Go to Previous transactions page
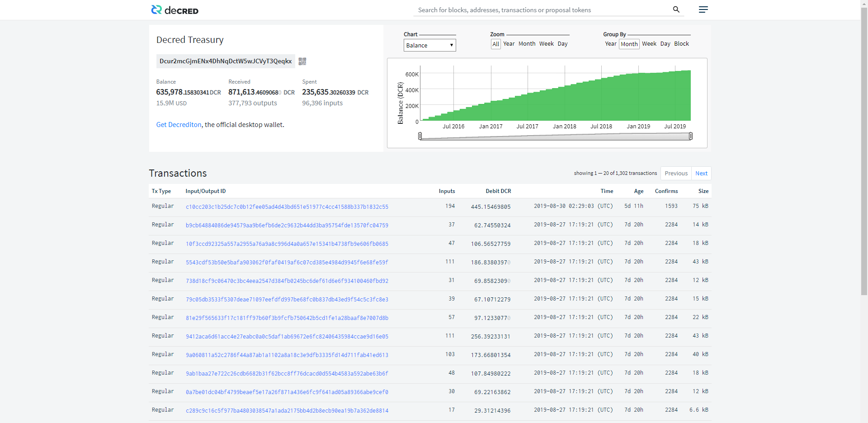The height and width of the screenshot is (423, 868). pyautogui.click(x=676, y=174)
